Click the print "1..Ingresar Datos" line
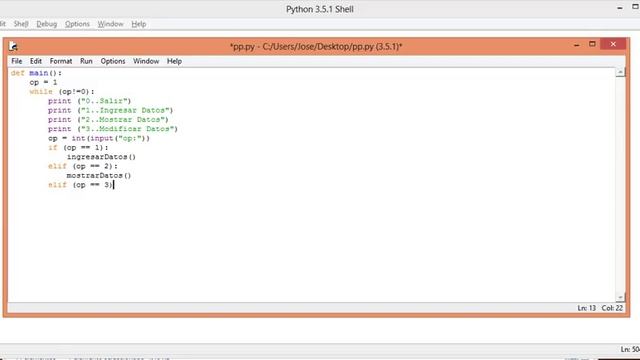Viewport: 640px width, 360px height. [x=111, y=110]
